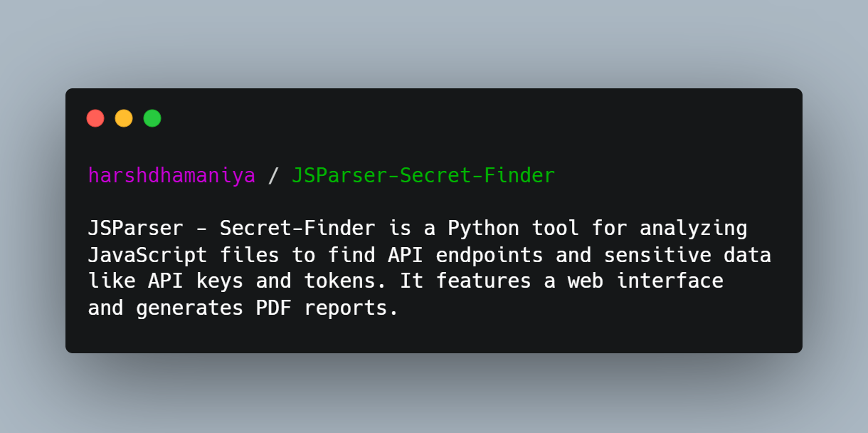Viewport: 868px width, 433px height.
Task: Open the harshdhamaniya user link
Action: [x=171, y=175]
